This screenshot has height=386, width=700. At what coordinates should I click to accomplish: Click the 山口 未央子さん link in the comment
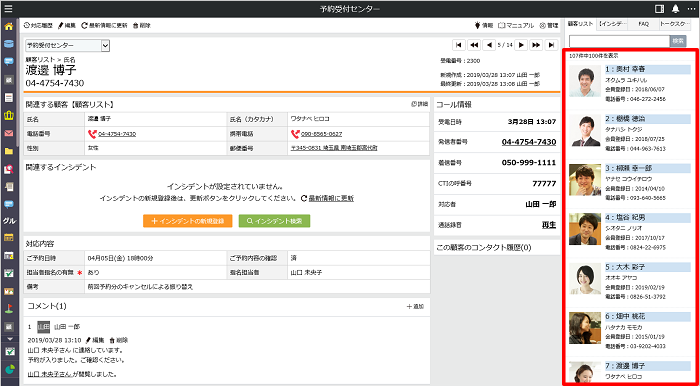[x=49, y=374]
